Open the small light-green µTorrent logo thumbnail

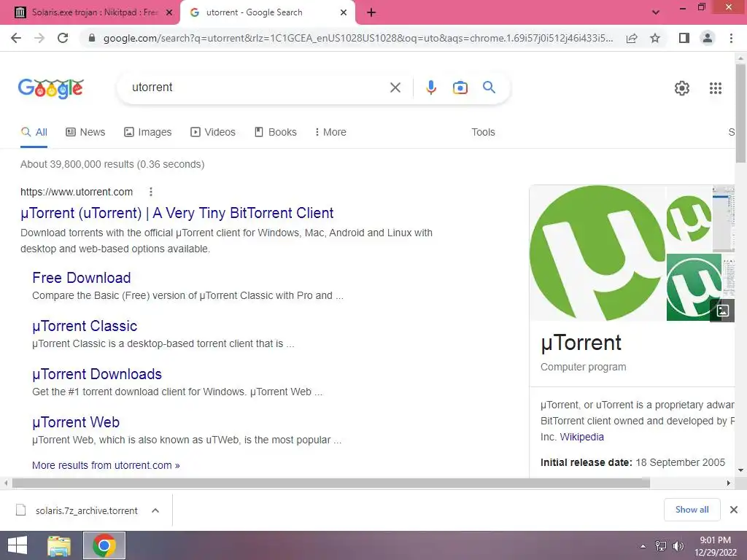click(x=689, y=219)
